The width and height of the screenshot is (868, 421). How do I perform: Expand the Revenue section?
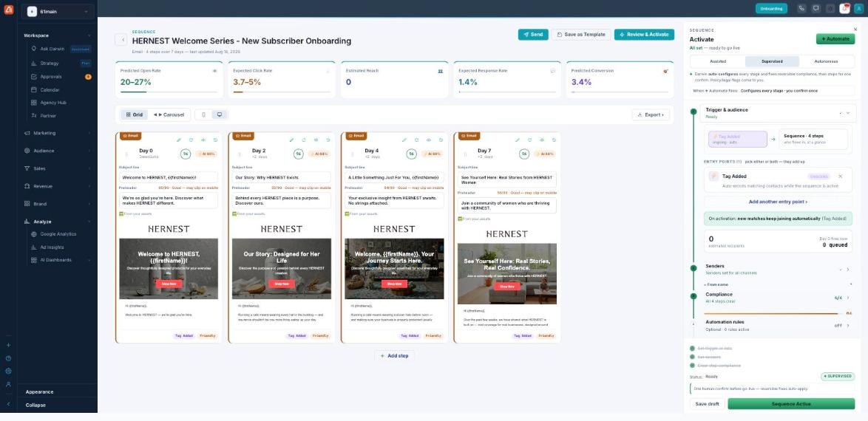(58, 186)
